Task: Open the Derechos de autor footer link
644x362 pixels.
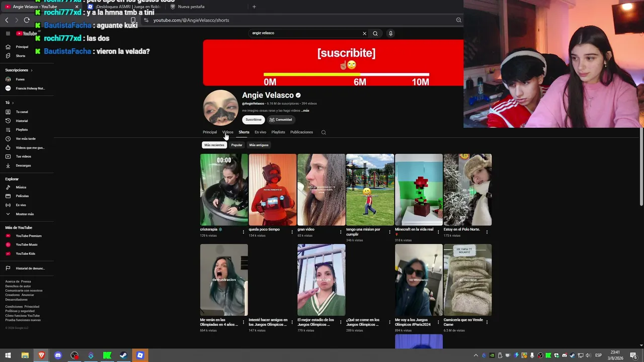Action: click(18, 286)
